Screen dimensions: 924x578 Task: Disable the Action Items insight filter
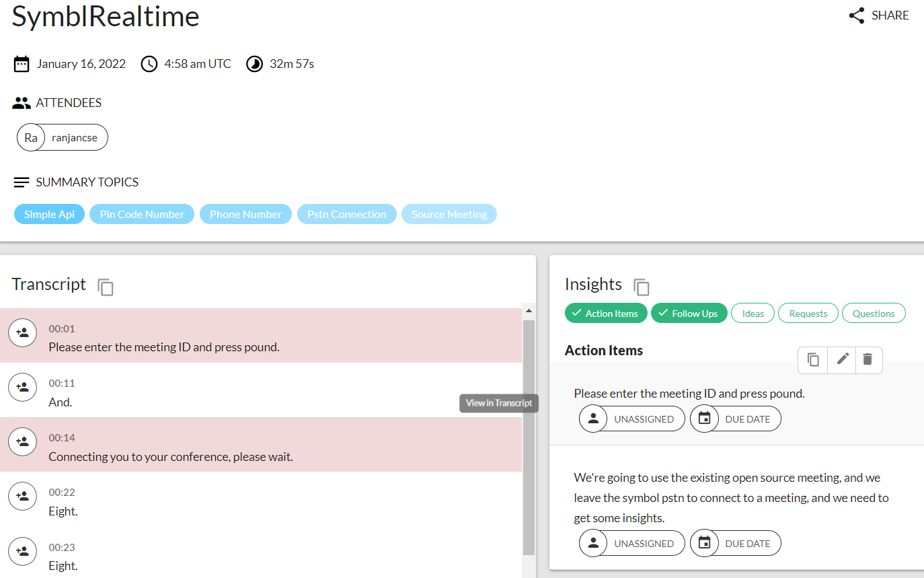(605, 313)
